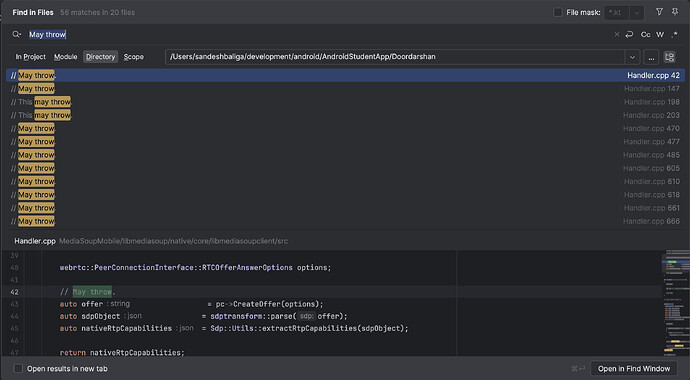Select result Handler.cpp 666
Viewport: 690px width, 380px height.
345,221
